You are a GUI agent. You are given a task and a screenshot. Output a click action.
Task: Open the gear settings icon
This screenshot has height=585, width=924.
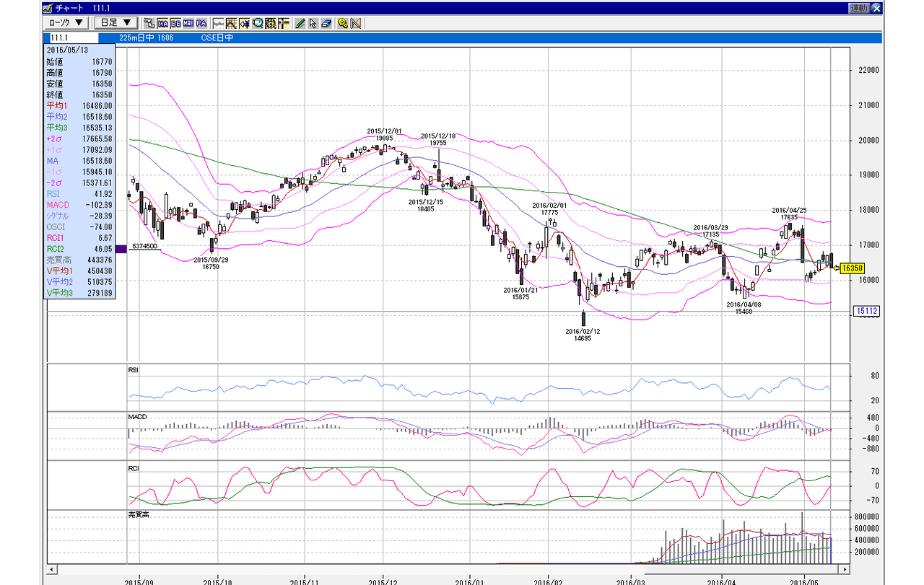pyautogui.click(x=343, y=23)
